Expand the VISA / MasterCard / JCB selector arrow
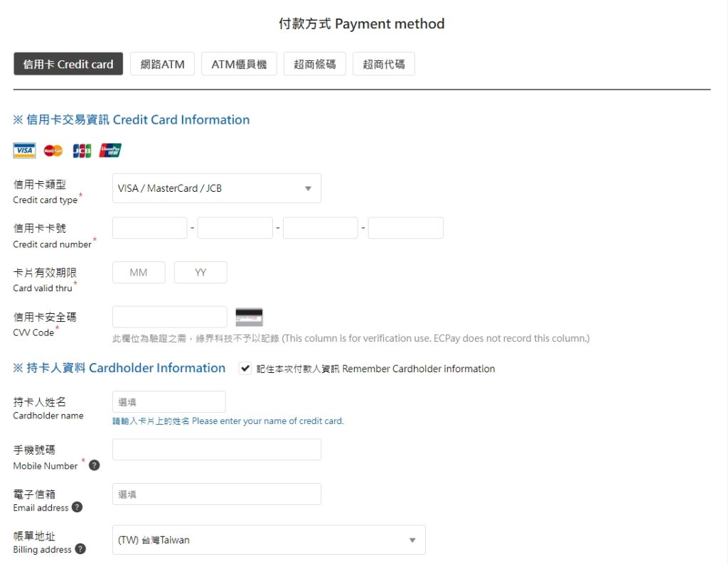Image resolution: width=728 pixels, height=564 pixels. [x=308, y=188]
